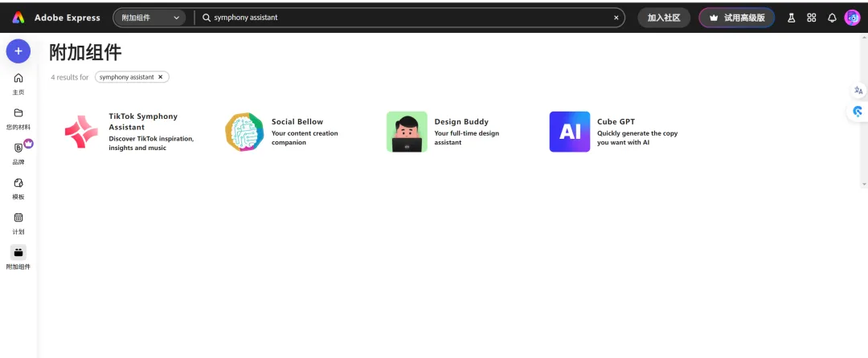
Task: Open the apps grid icon
Action: pos(812,18)
